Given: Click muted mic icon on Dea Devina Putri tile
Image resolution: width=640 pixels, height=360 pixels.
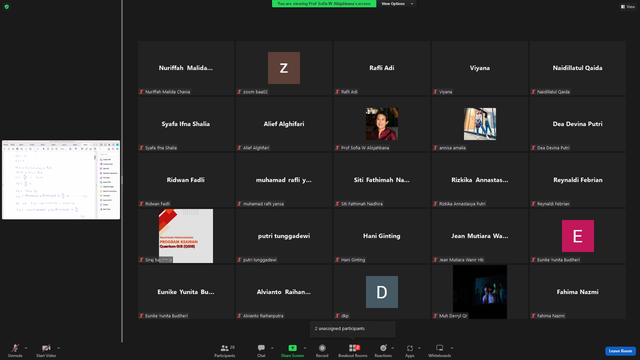Looking at the screenshot, I should tap(533, 148).
